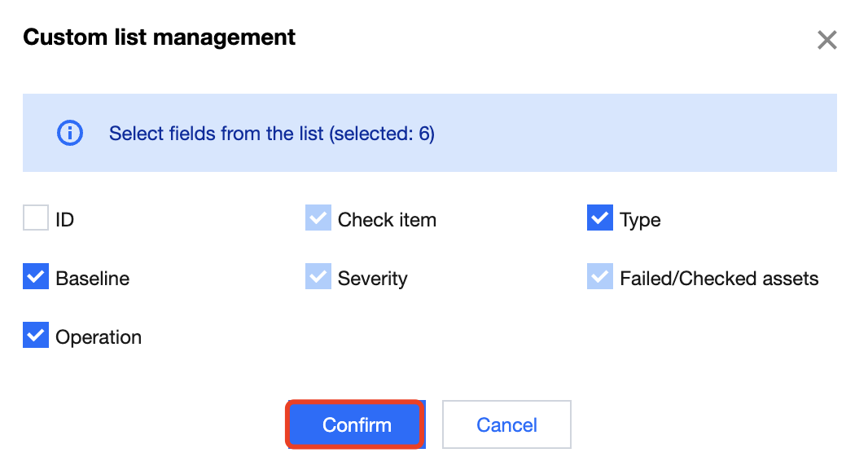Click the "Custom list management" dialog title
This screenshot has width=868, height=466.
(x=160, y=37)
